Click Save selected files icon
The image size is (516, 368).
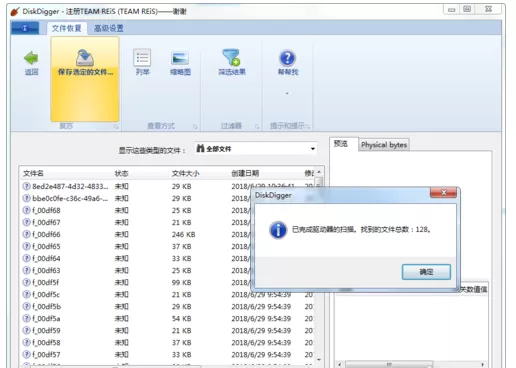(85, 58)
